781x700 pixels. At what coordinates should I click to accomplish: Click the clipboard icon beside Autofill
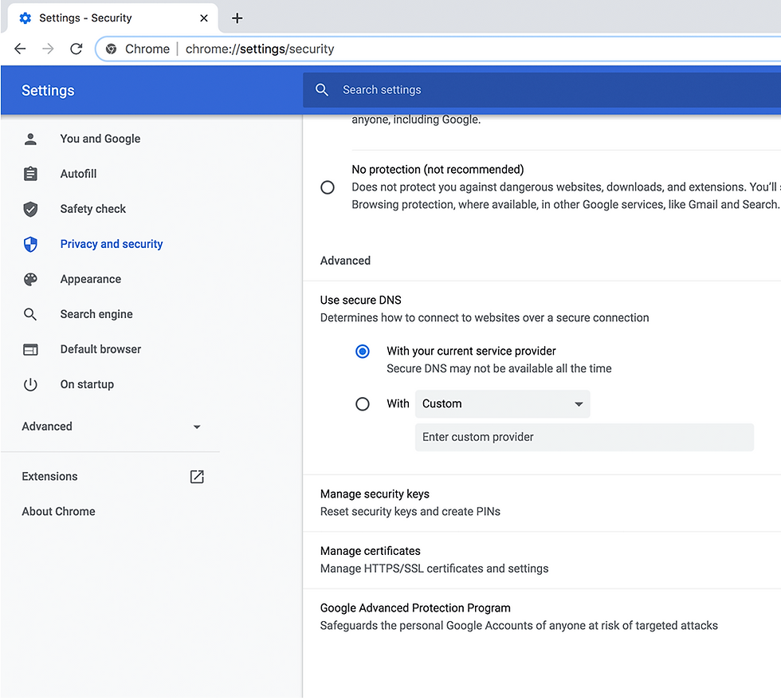tap(30, 174)
